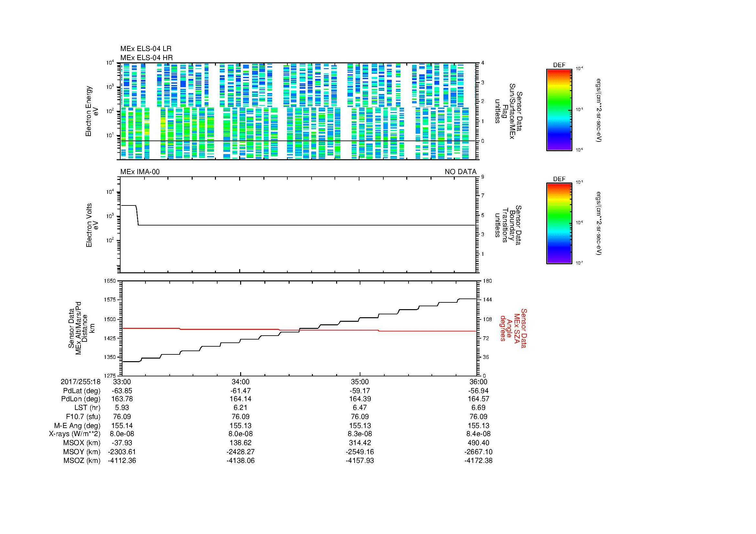The height and width of the screenshot is (534, 756).
Task: Click the 'M-E Ang (deg)' row label
Action: (x=77, y=425)
